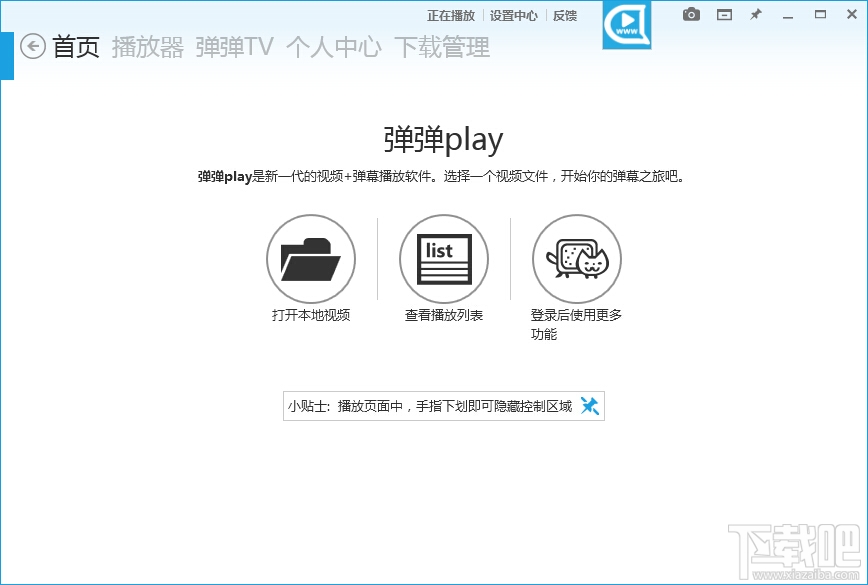Screen dimensions: 868x585
Task: Open 设置中心
Action: tap(513, 14)
